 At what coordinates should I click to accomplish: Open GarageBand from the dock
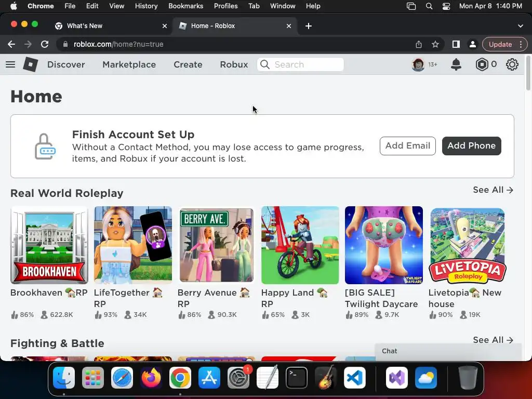click(x=326, y=378)
